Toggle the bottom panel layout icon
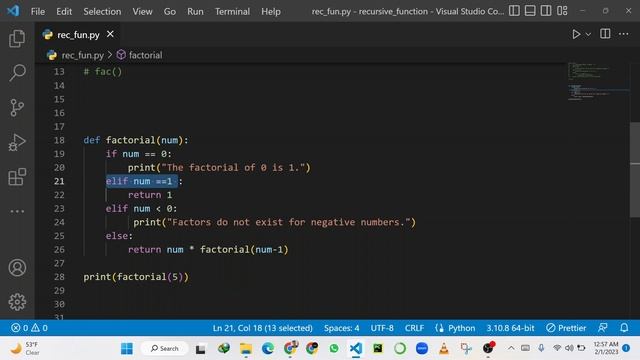Viewport: 640px width, 360px height. (x=530, y=11)
